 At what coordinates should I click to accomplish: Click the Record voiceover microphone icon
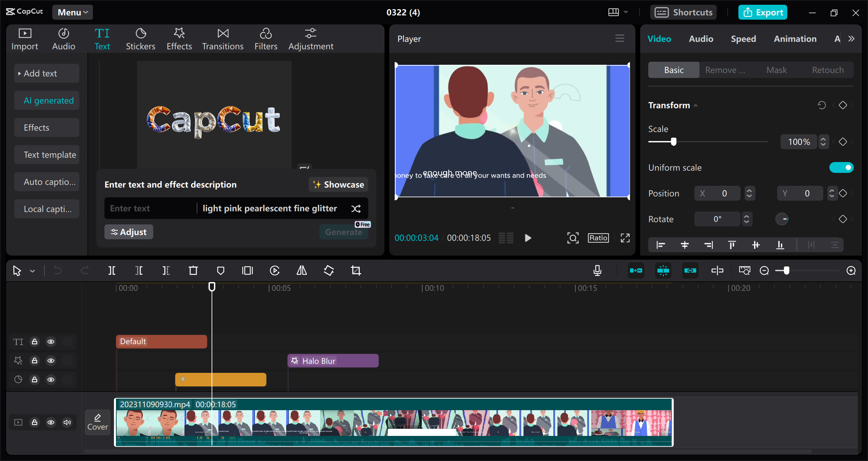point(597,270)
